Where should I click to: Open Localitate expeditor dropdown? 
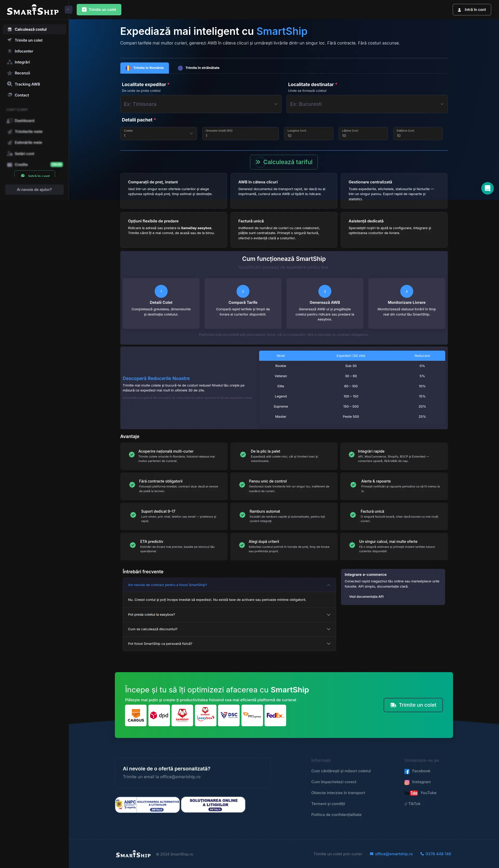click(200, 104)
